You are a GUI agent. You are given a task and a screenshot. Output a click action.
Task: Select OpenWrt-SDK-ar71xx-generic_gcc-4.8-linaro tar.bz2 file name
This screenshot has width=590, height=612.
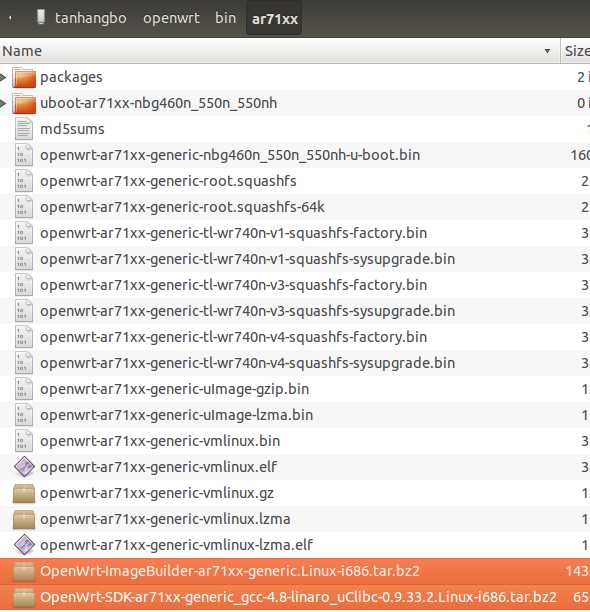pos(299,598)
